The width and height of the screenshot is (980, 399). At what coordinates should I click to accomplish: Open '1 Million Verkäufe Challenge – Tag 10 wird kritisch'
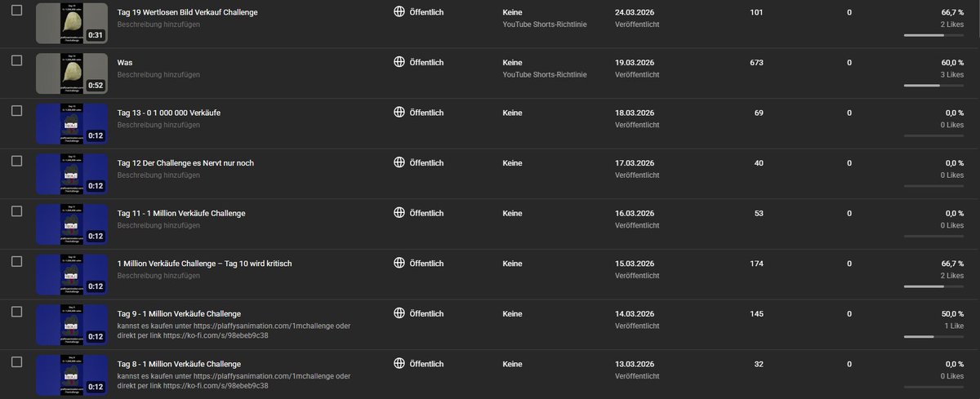(x=205, y=264)
